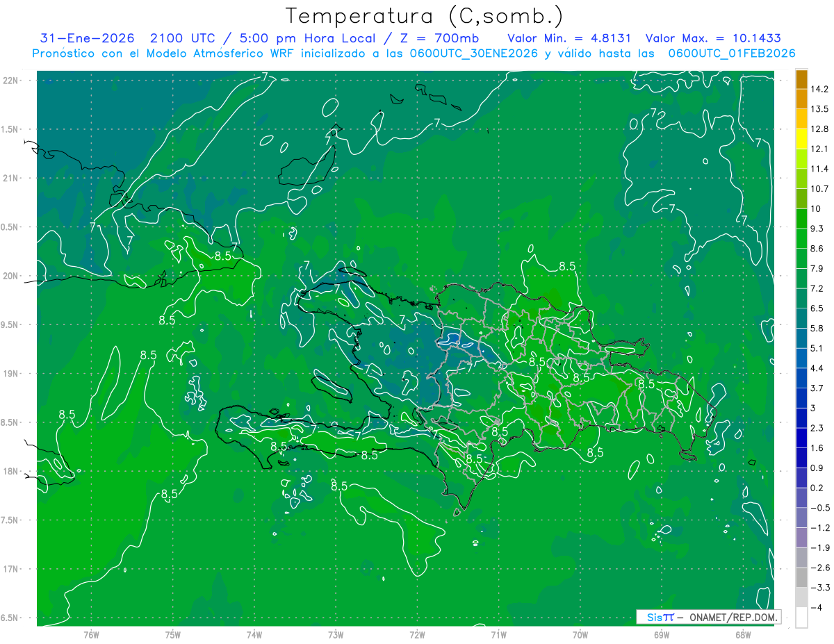The image size is (834, 644).
Task: Click "Valor Min. = 4.8131" text
Action: pyautogui.click(x=569, y=38)
